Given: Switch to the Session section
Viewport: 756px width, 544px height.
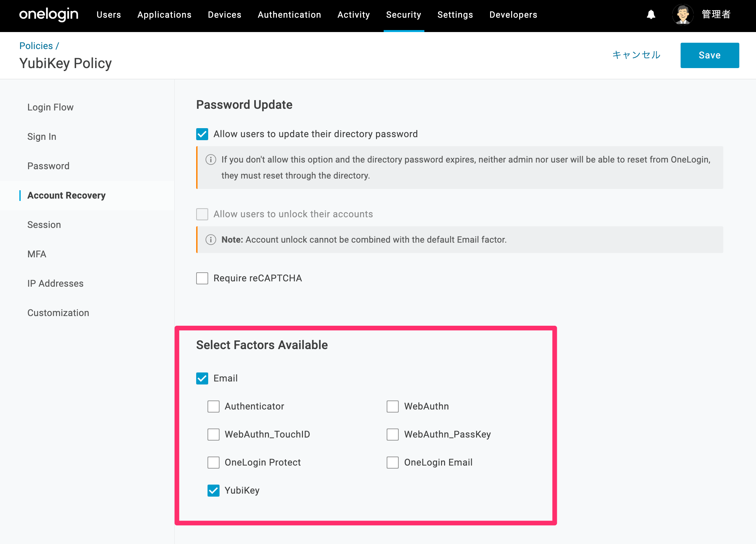Looking at the screenshot, I should [x=44, y=225].
